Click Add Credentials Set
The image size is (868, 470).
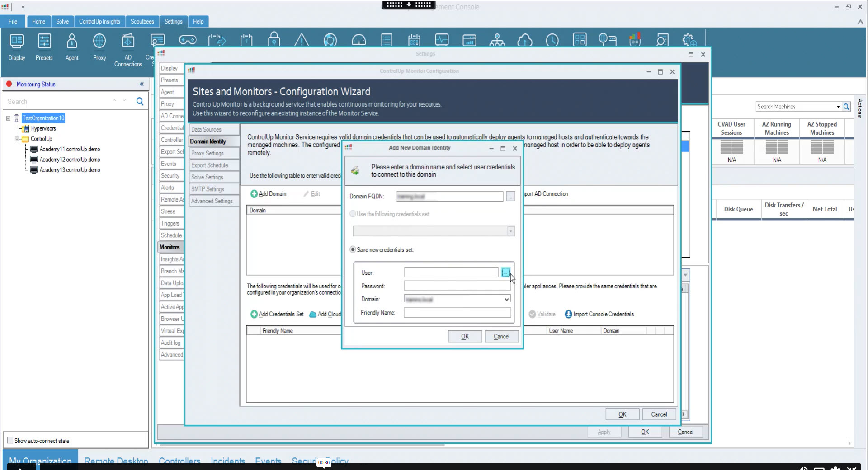click(277, 314)
